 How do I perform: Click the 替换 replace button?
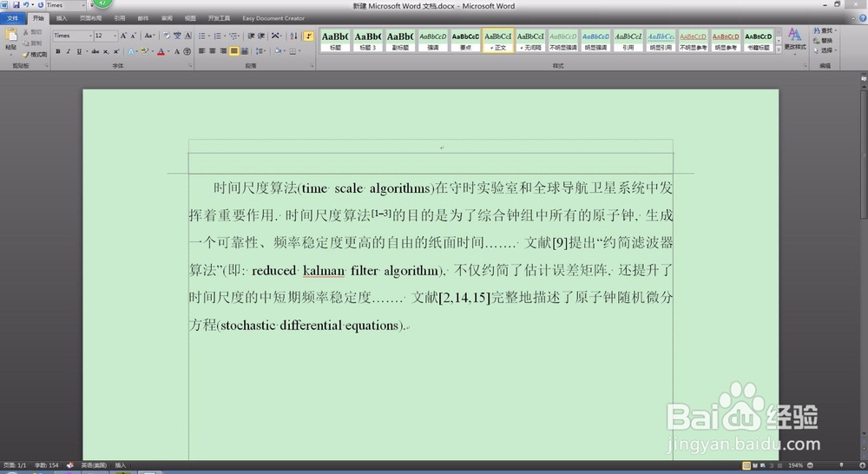click(x=823, y=41)
